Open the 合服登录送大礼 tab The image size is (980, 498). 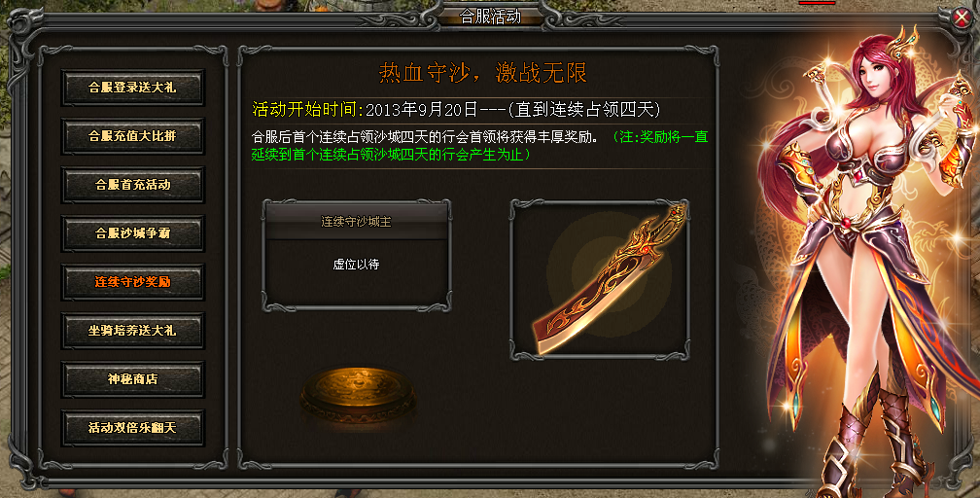[132, 87]
